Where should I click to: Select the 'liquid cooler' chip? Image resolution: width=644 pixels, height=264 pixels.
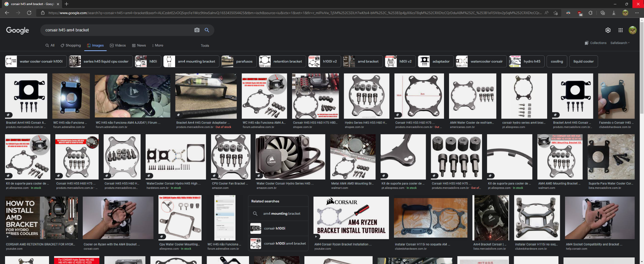pyautogui.click(x=584, y=62)
